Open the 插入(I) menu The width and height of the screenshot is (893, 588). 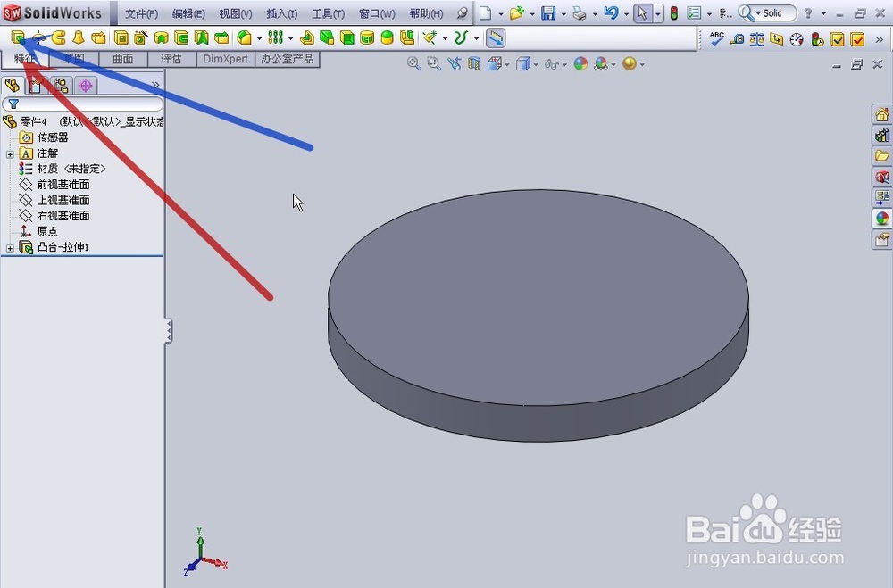tap(282, 13)
